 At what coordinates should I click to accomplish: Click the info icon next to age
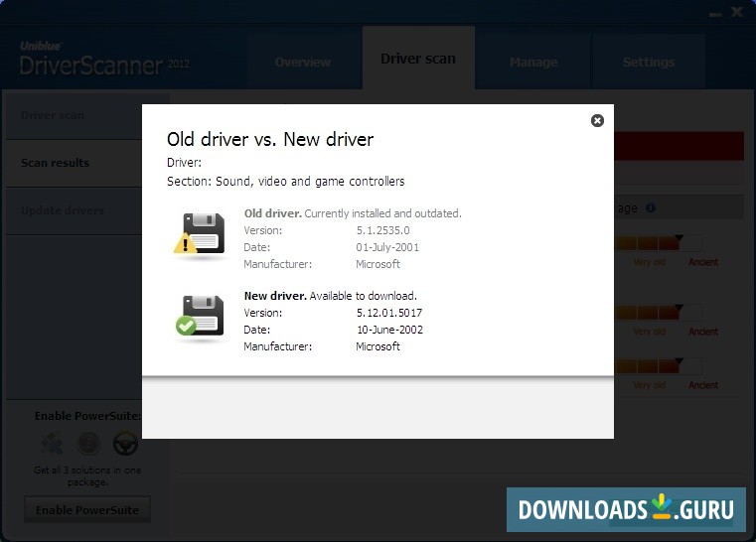(651, 208)
